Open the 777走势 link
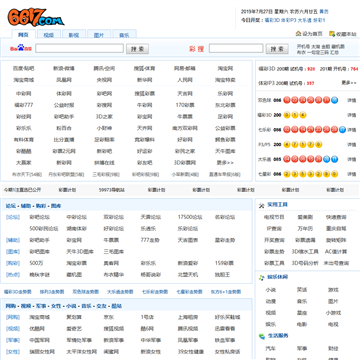This screenshot has height=360, width=360. coord(151,240)
